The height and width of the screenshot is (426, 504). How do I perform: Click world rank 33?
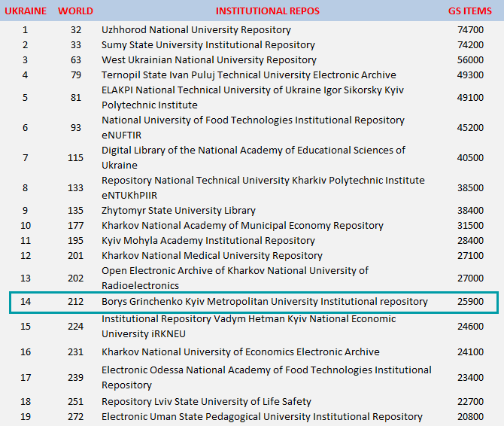pyautogui.click(x=76, y=45)
